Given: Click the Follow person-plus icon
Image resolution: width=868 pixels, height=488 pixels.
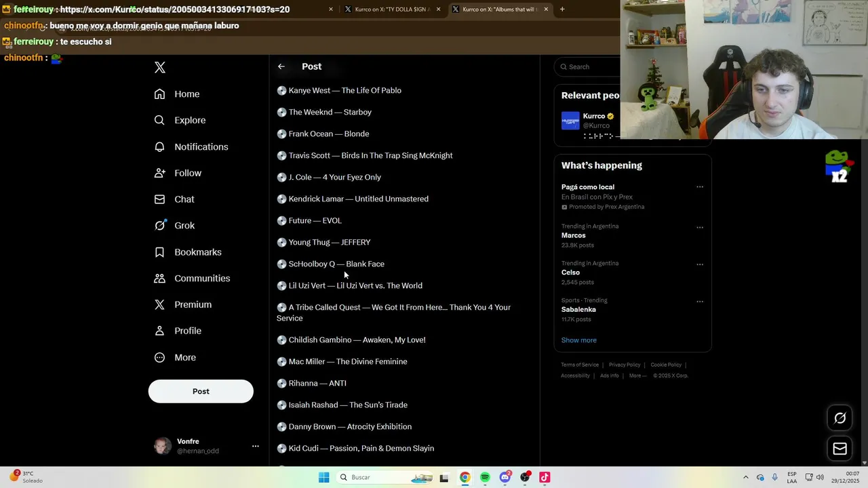Looking at the screenshot, I should 159,174.
